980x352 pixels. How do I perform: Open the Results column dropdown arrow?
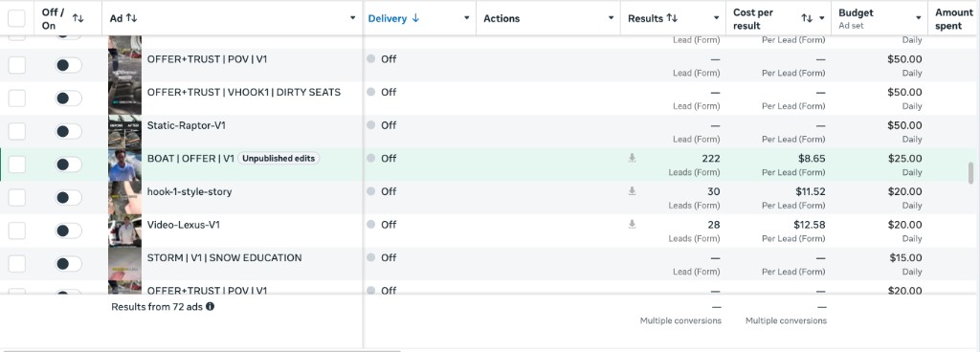[x=716, y=18]
